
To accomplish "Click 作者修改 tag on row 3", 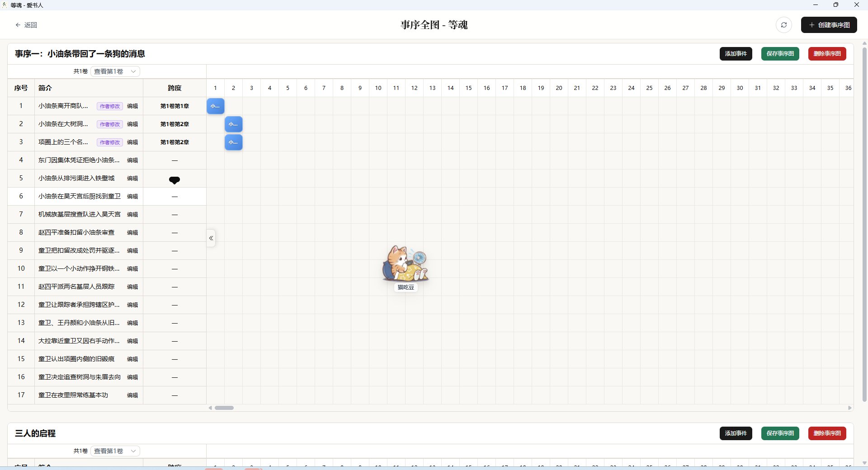I will pos(110,142).
